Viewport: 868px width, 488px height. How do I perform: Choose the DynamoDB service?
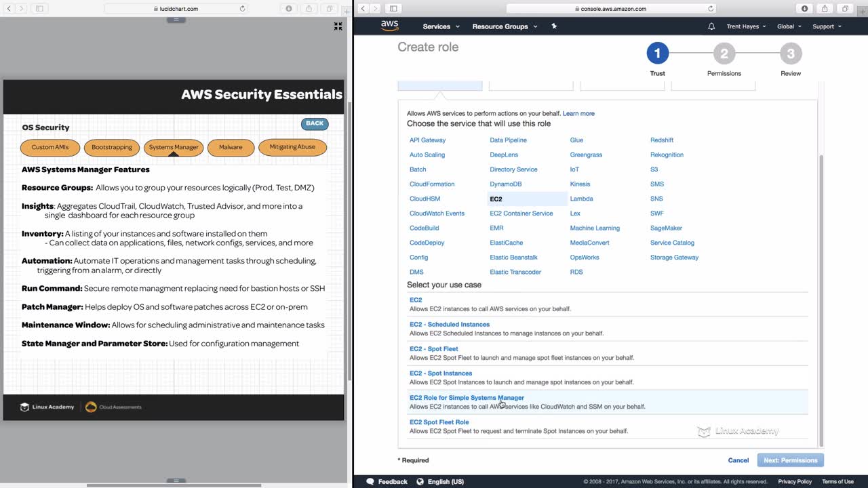(506, 184)
